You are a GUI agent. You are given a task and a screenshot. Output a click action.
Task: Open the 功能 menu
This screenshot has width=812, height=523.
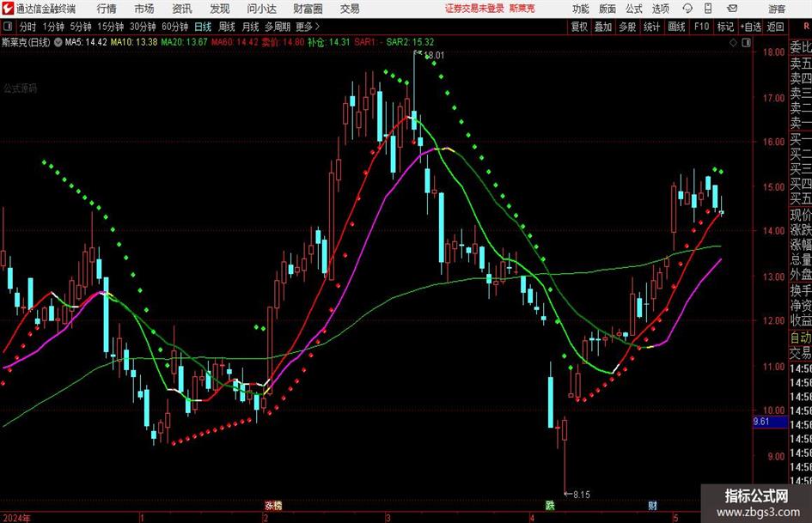[x=581, y=9]
